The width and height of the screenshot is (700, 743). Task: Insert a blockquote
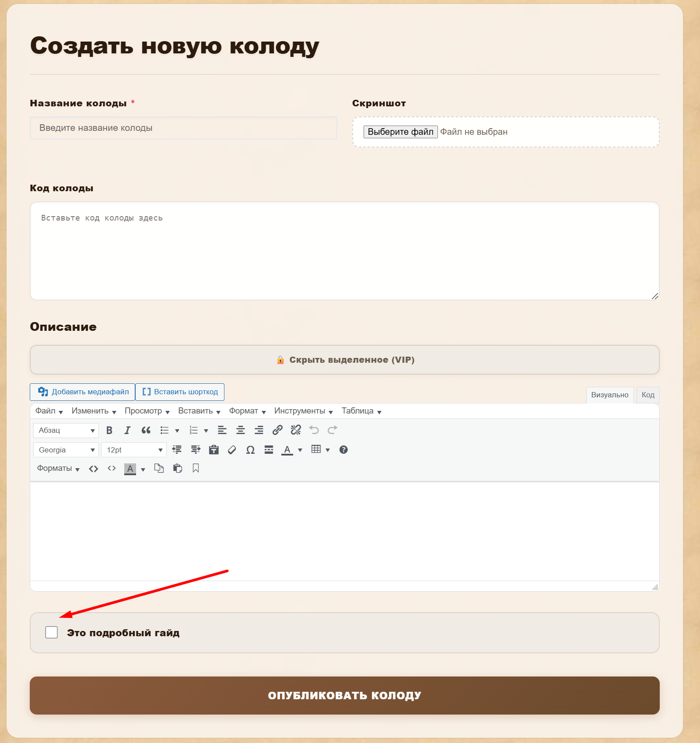coord(146,431)
